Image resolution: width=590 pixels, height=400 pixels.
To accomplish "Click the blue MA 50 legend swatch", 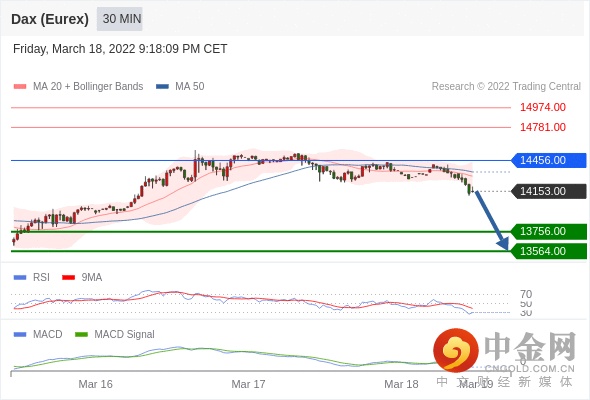I will 163,87.
